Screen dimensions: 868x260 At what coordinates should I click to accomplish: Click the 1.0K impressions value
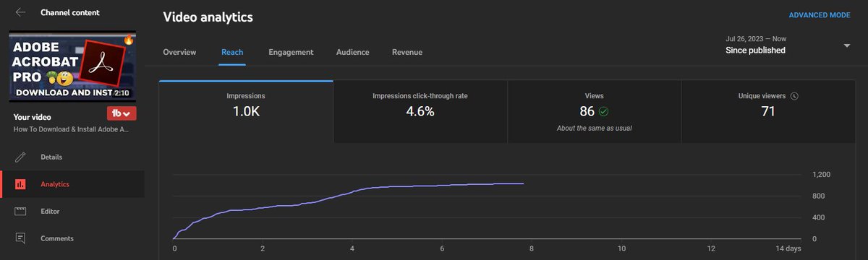246,112
